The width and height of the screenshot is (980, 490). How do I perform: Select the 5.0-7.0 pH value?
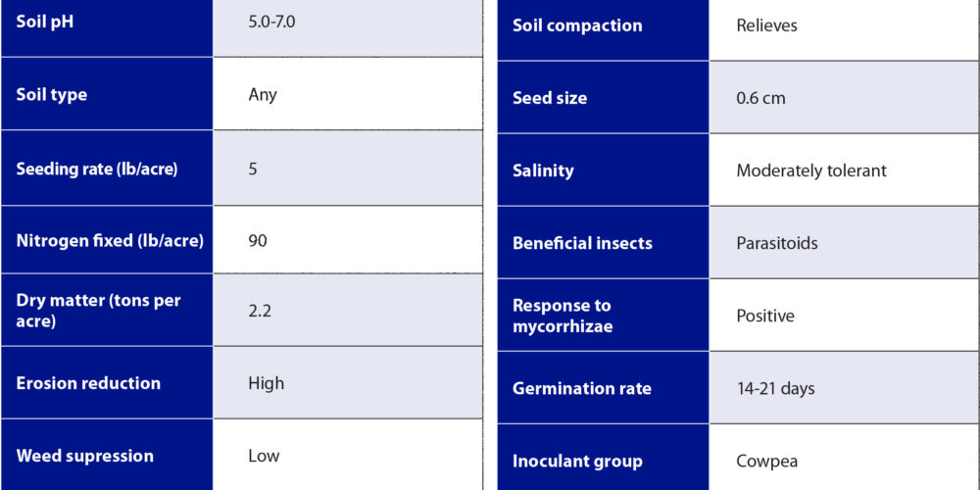[271, 21]
